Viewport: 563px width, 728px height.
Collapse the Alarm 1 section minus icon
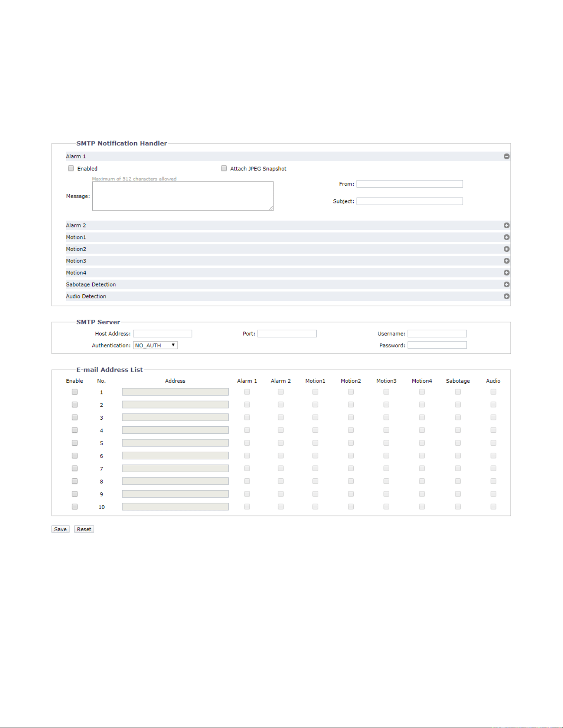[506, 156]
